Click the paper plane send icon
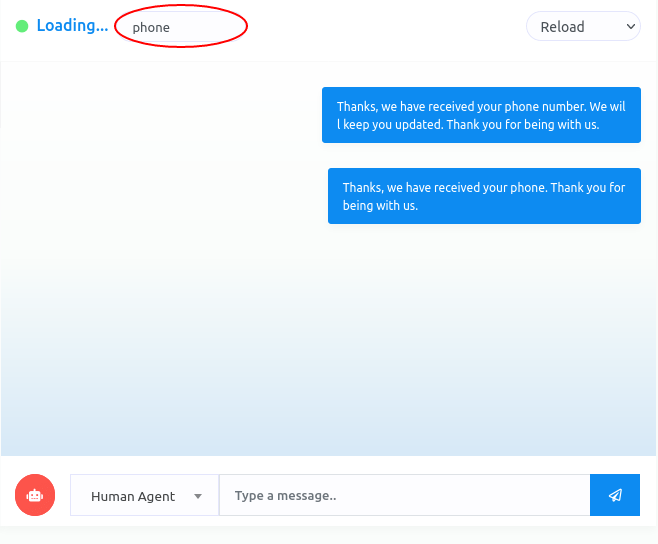This screenshot has width=658, height=544. point(615,495)
